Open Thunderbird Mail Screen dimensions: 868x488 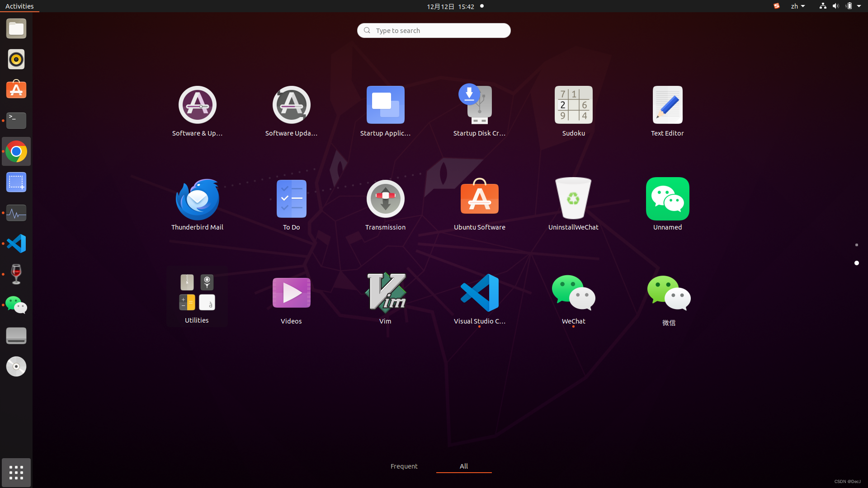click(x=197, y=205)
